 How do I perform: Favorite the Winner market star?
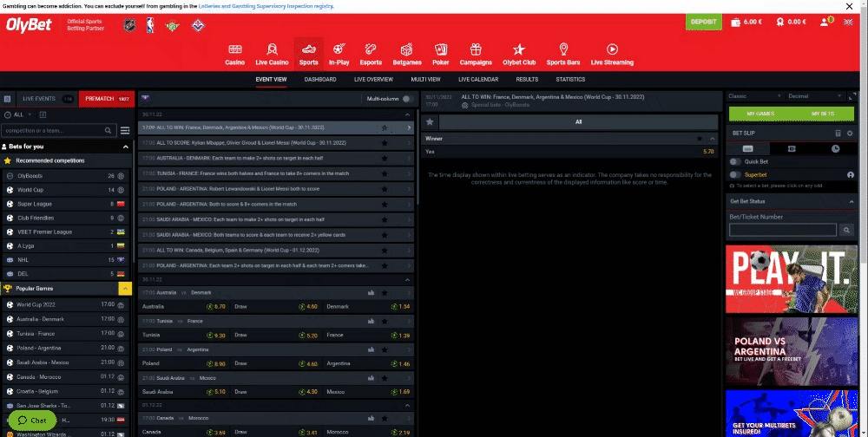700,138
